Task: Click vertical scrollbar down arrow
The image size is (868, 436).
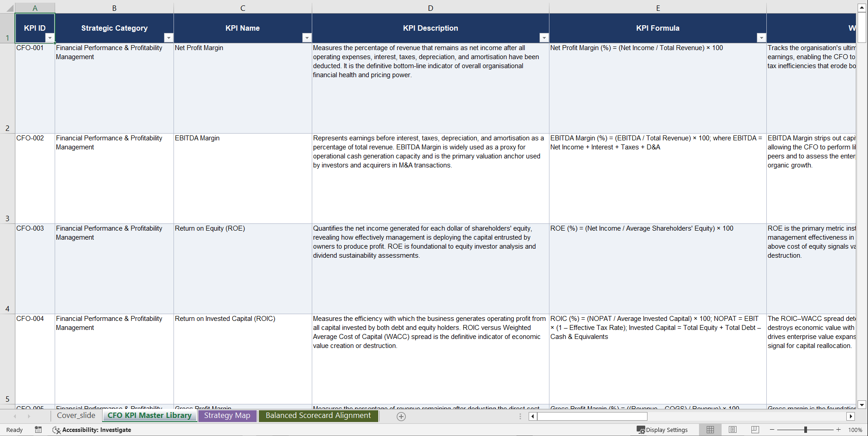Action: [x=862, y=405]
